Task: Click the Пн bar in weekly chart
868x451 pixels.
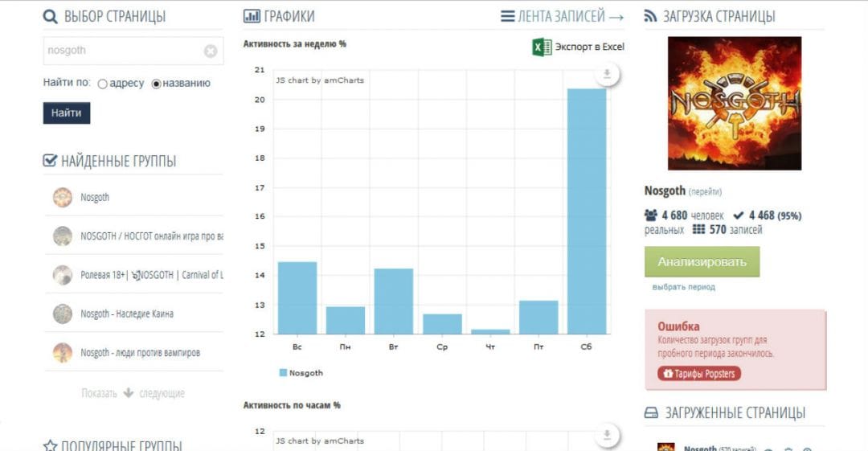Action: tap(346, 320)
